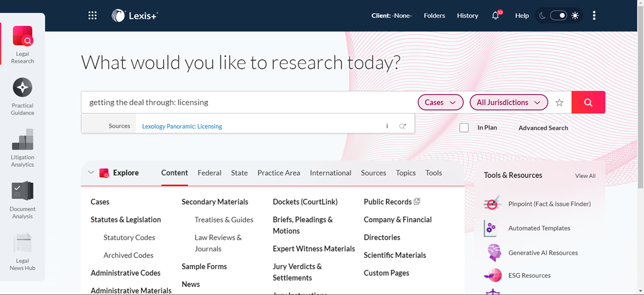Click into the main search input field
This screenshot has height=295, width=644.
(248, 103)
